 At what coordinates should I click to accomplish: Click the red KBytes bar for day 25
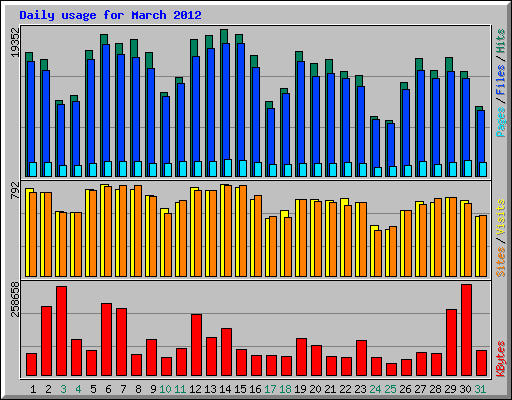(x=391, y=370)
